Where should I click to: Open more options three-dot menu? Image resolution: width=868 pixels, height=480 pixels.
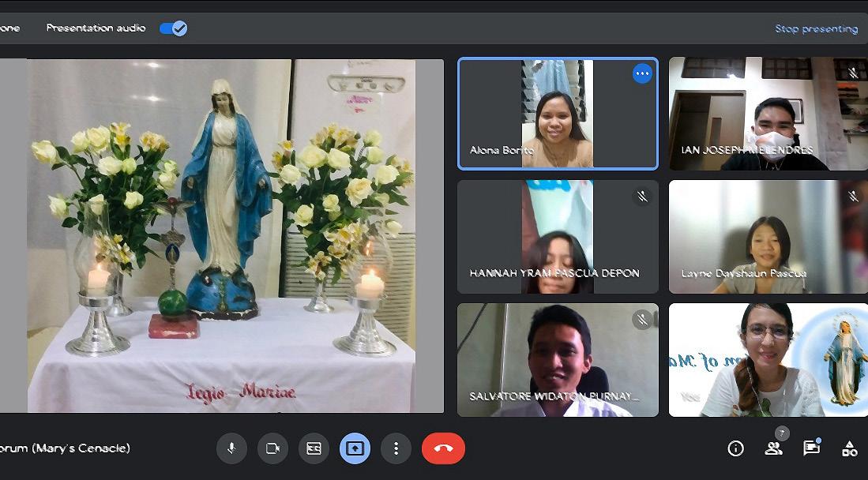click(396, 448)
